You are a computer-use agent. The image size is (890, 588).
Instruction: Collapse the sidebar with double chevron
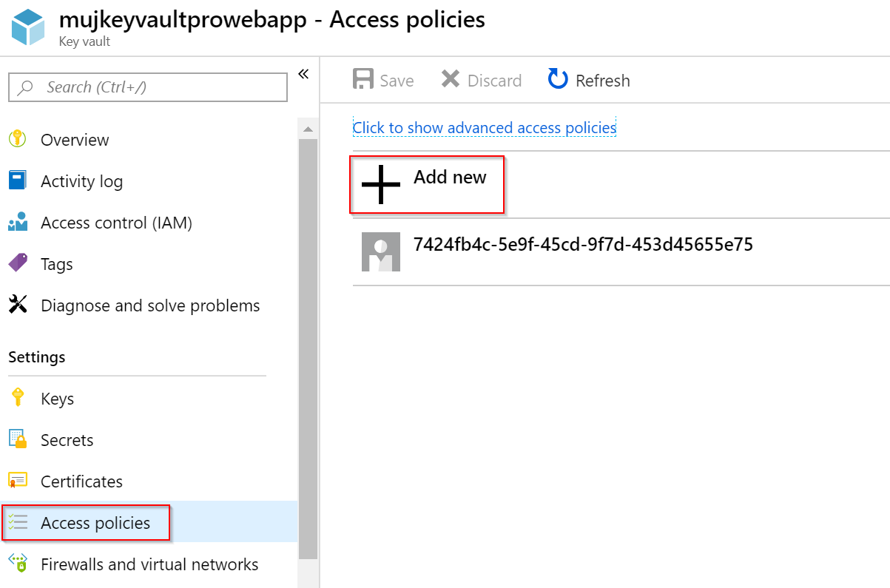303,73
